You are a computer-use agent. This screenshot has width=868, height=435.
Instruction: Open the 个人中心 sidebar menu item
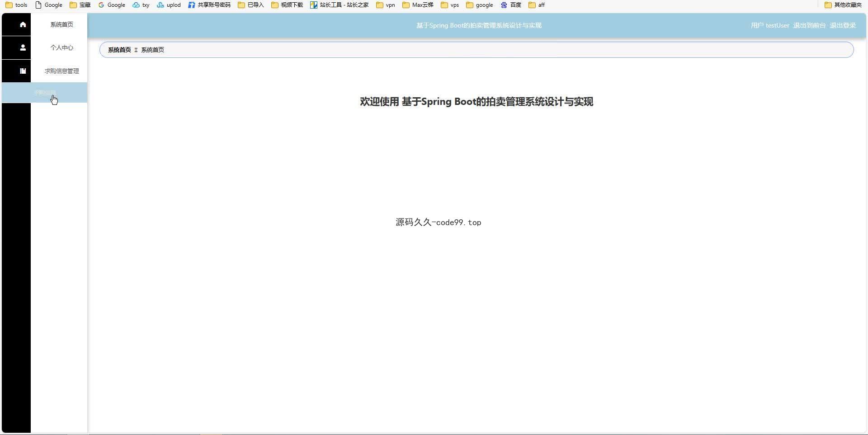tap(61, 47)
